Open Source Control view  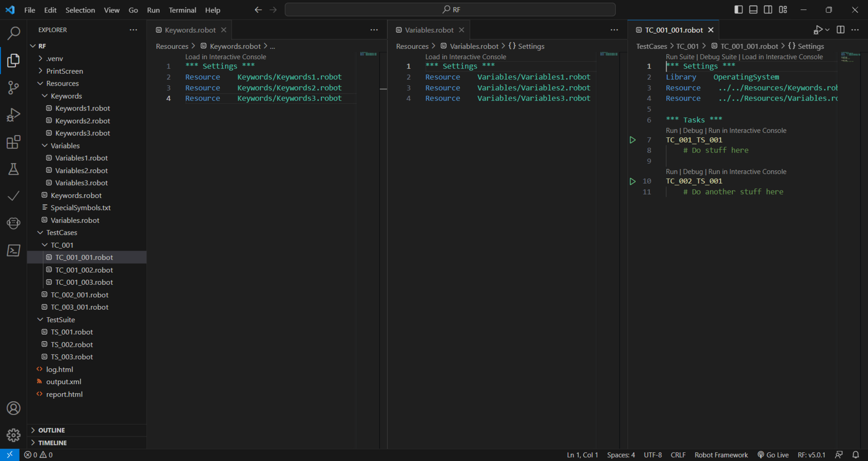(14, 87)
